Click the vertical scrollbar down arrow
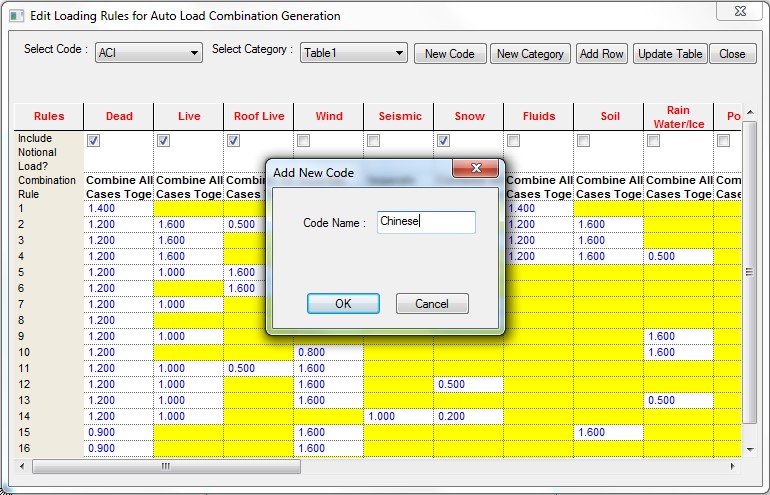Screen dimensions: 770x495 [x=750, y=450]
